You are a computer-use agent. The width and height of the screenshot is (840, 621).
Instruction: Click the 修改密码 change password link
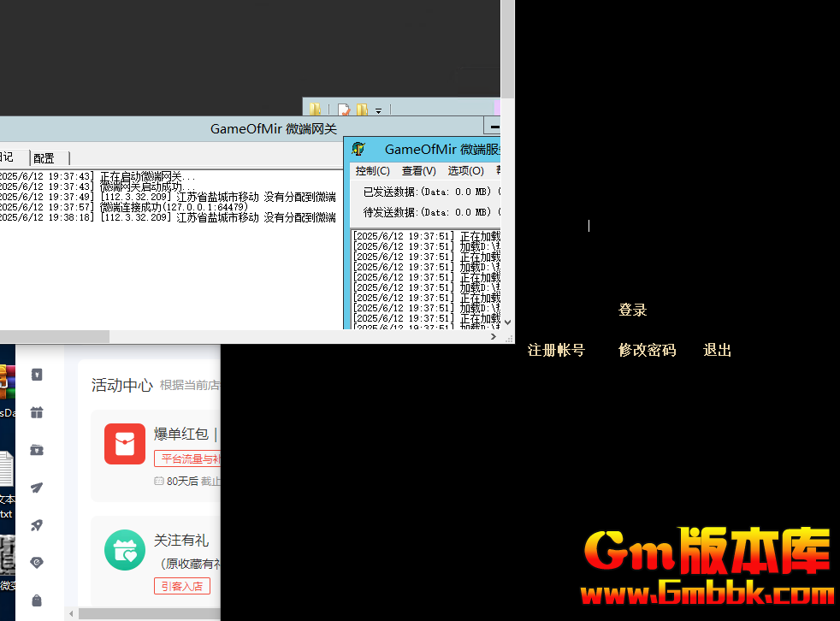tap(647, 350)
